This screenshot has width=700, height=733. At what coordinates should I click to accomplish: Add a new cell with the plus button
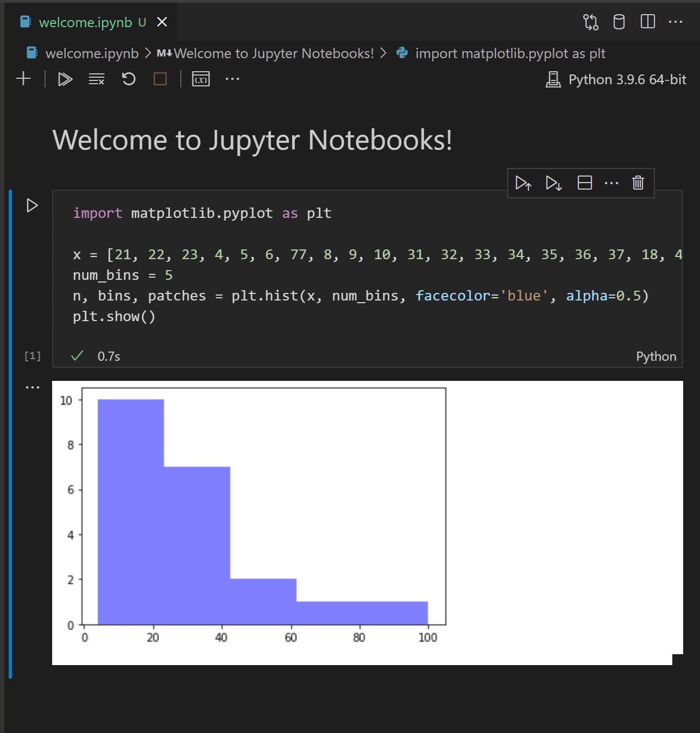coord(23,79)
